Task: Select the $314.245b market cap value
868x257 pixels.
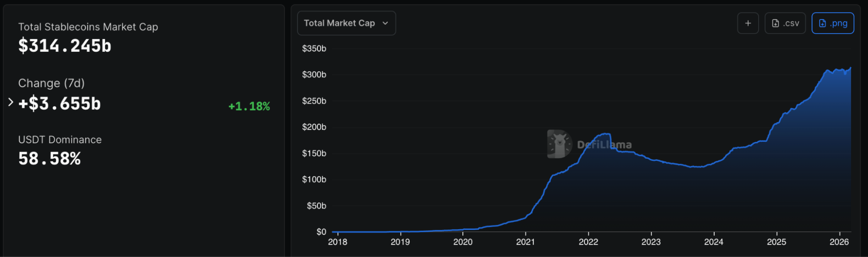Action: coord(65,46)
